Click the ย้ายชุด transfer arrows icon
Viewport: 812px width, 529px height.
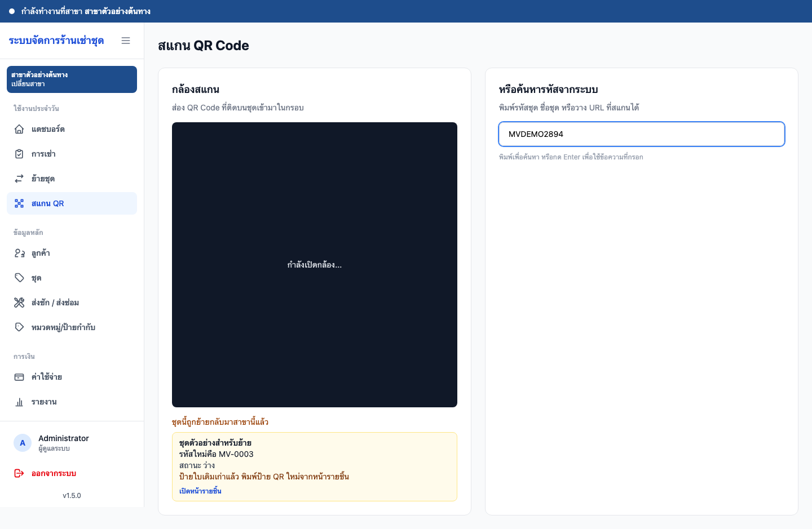tap(19, 179)
